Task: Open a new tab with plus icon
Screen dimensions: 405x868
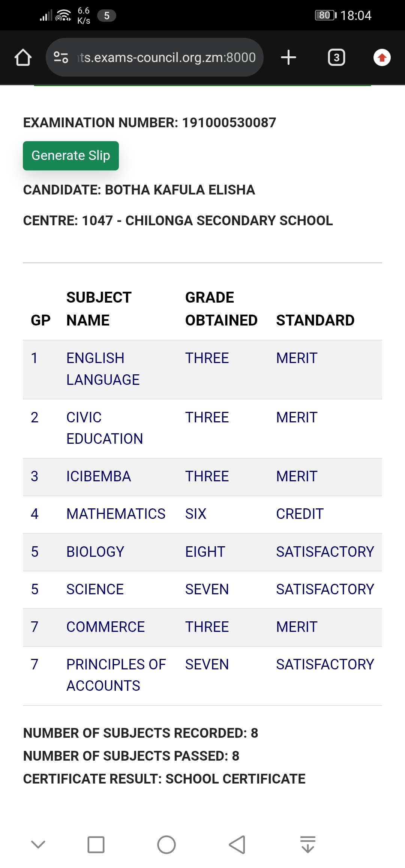Action: [288, 57]
